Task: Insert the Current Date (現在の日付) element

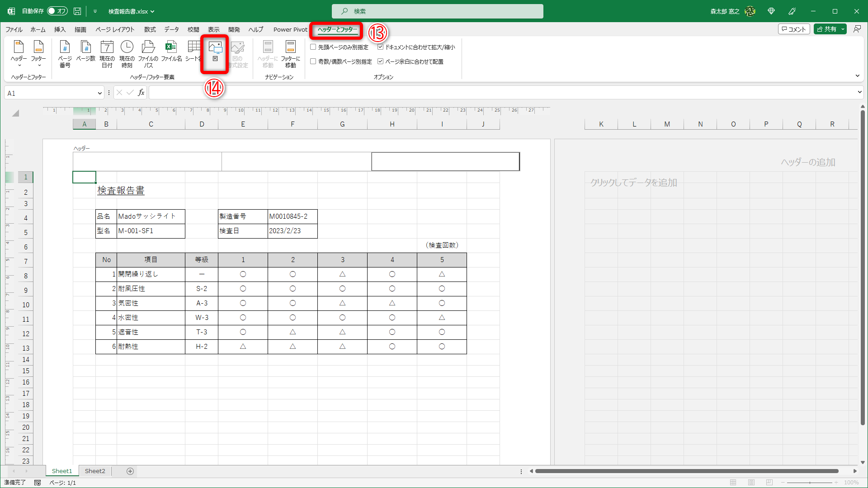Action: click(x=107, y=53)
